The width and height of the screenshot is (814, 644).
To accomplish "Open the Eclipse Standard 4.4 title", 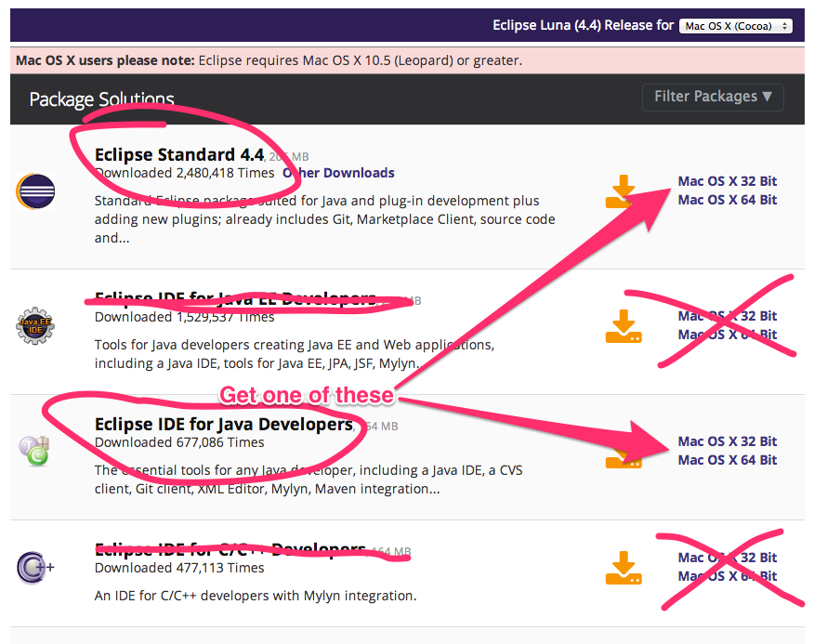I will coord(179,154).
